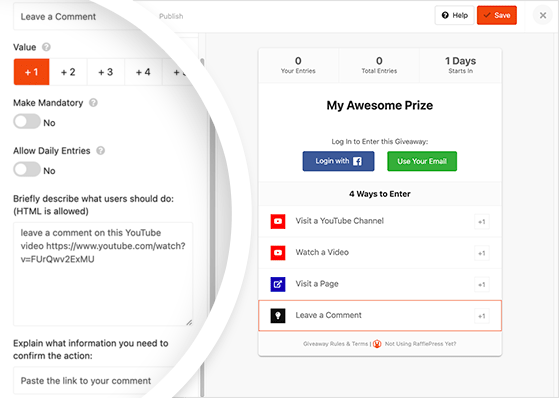Image resolution: width=559 pixels, height=398 pixels.
Task: Click the help icon next to Value
Action: click(x=46, y=47)
